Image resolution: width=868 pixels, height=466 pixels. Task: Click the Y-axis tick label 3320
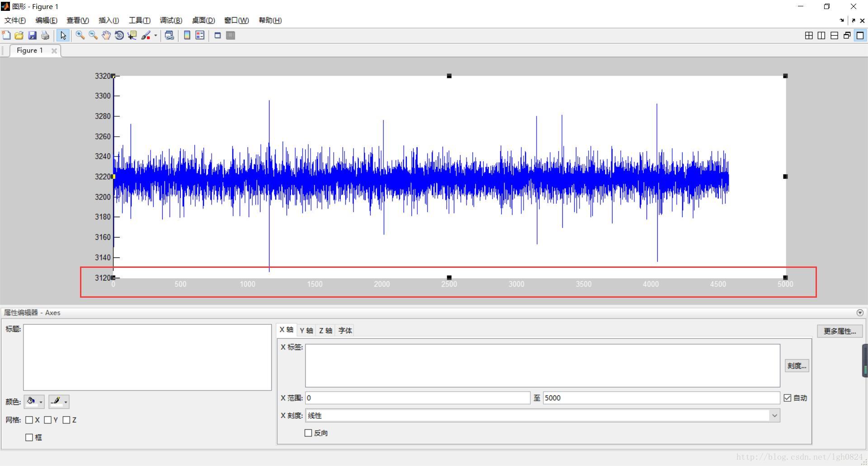pos(103,76)
